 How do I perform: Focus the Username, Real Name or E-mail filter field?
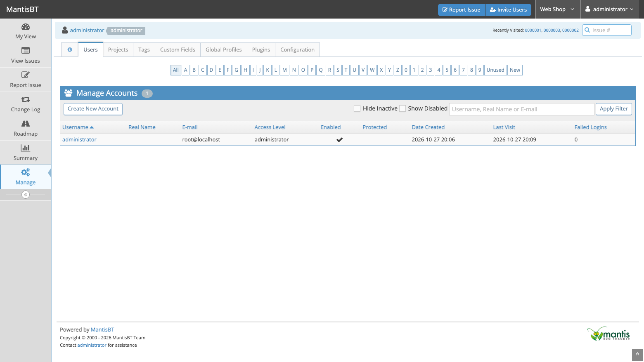tap(522, 109)
